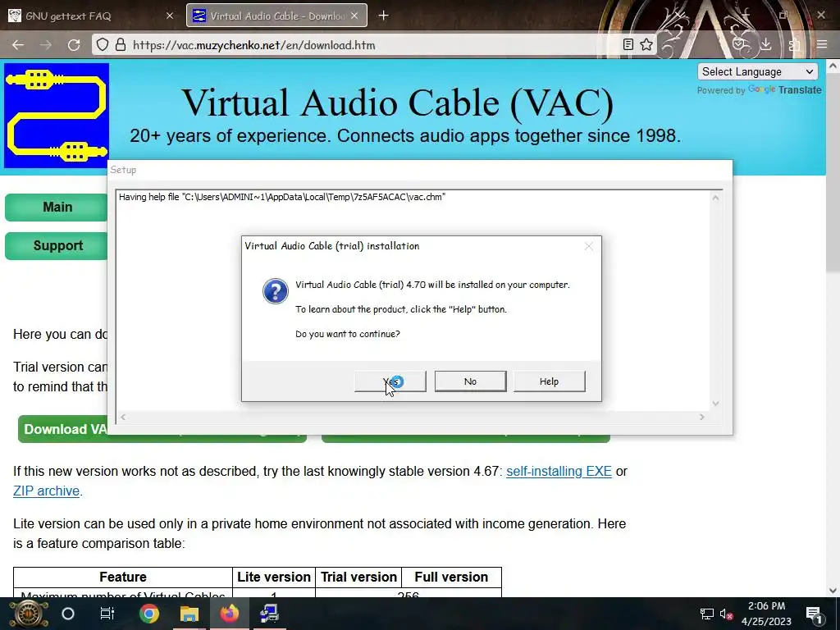
Task: Open Cortana search circle on taskbar
Action: point(68,614)
